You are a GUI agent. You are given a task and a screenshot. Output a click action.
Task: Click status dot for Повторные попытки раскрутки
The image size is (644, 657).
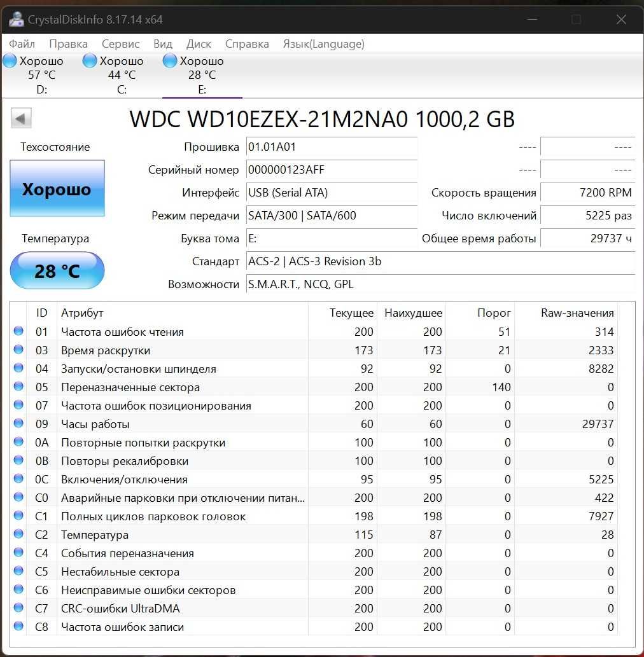18,441
